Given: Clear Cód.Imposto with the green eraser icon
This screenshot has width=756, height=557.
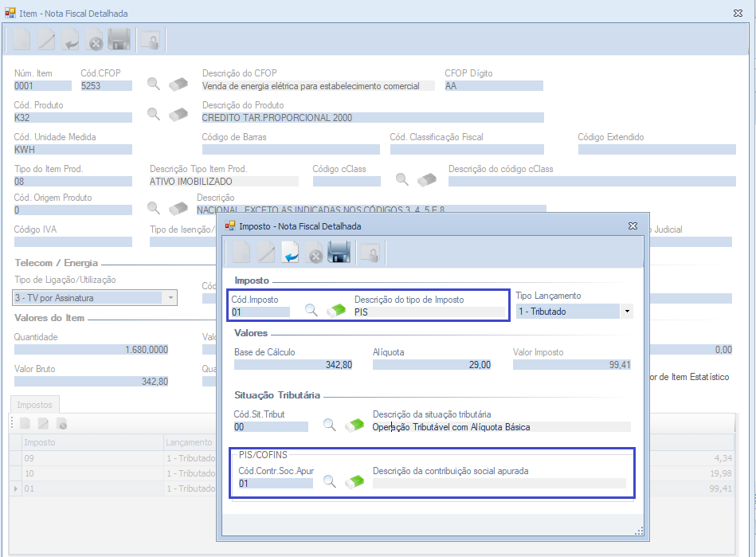Looking at the screenshot, I should 336,310.
